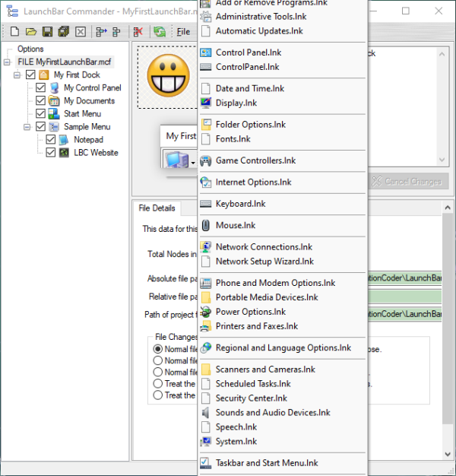
Task: Uncheck the My First Dock checkbox
Action: (30, 75)
